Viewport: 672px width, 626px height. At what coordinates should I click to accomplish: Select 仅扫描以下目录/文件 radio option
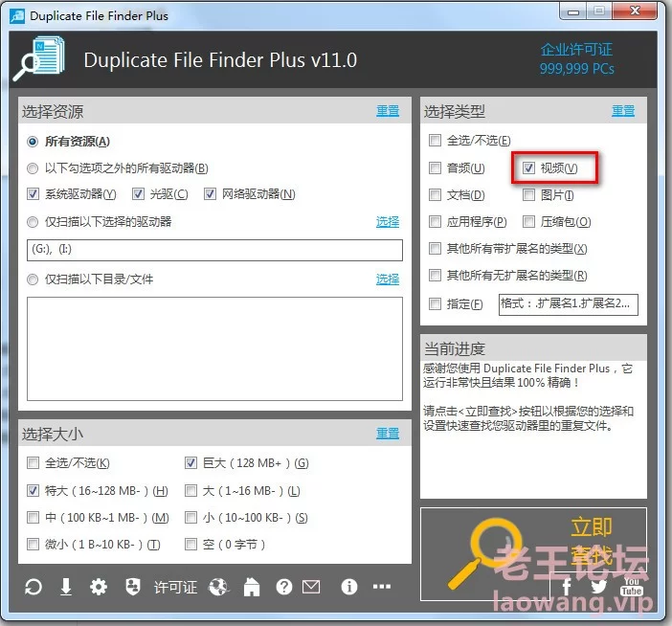click(33, 279)
